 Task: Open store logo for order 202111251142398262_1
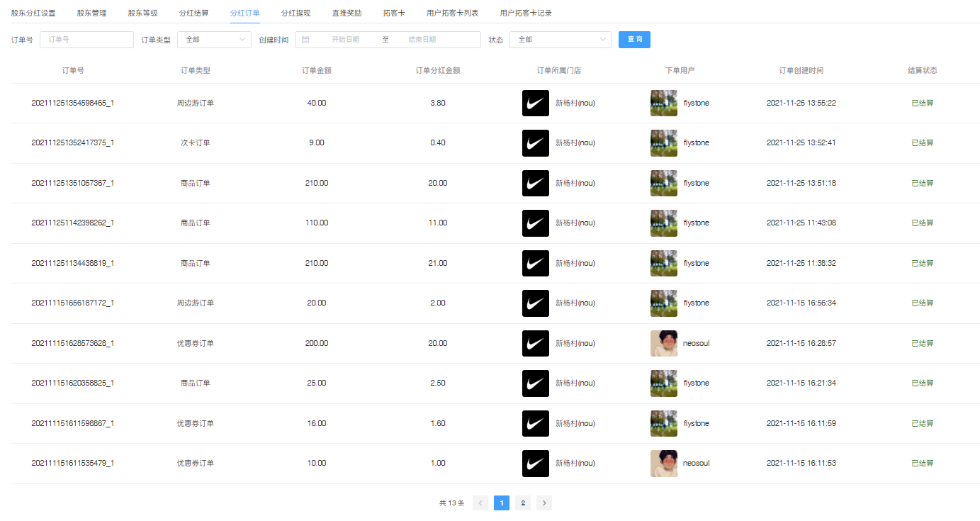click(536, 223)
